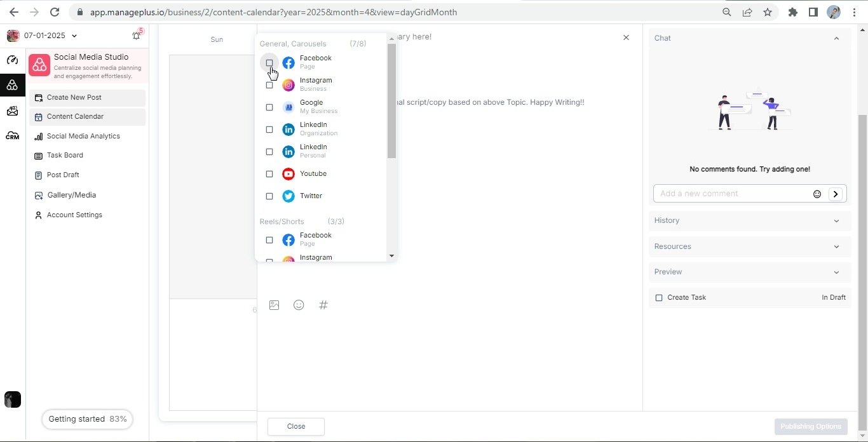Expand the Resources section

[750, 246]
